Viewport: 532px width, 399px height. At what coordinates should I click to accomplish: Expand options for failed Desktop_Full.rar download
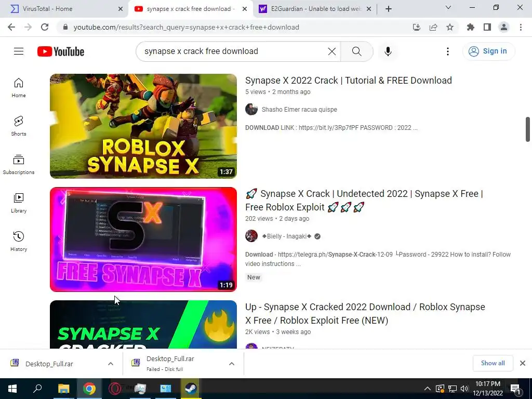point(232,364)
